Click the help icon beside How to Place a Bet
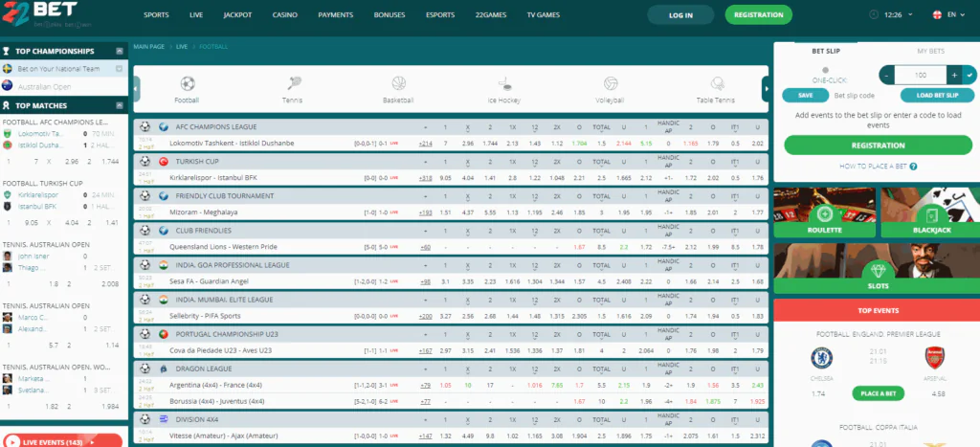Screen dimensions: 980x447 coord(914,167)
